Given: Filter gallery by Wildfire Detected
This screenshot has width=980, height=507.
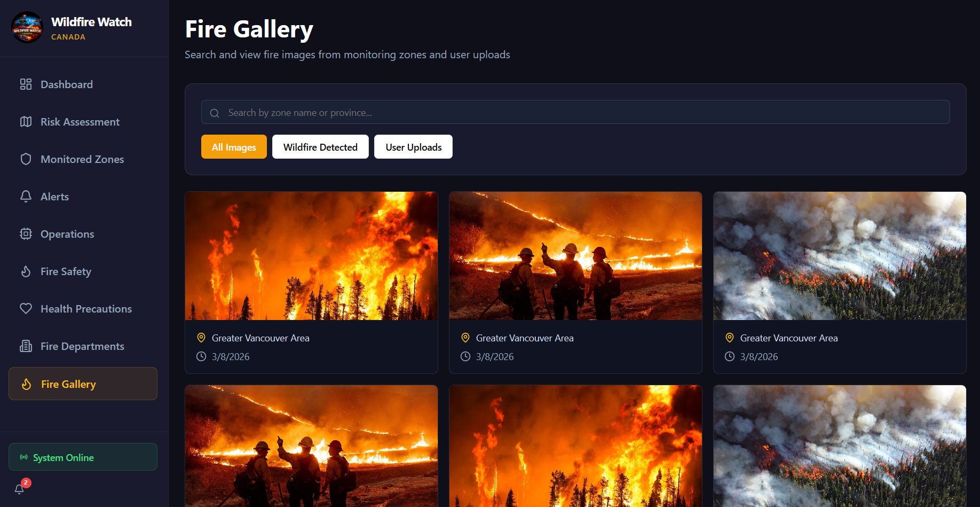Looking at the screenshot, I should (x=320, y=147).
